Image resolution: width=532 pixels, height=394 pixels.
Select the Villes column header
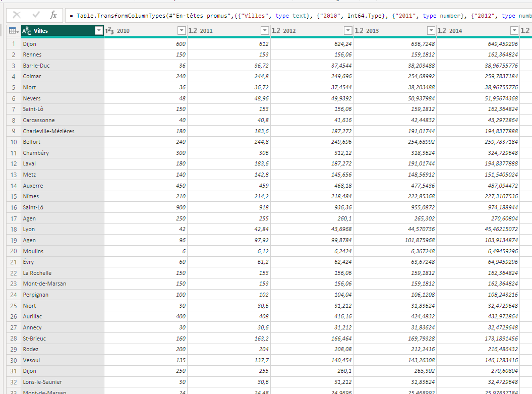point(63,31)
